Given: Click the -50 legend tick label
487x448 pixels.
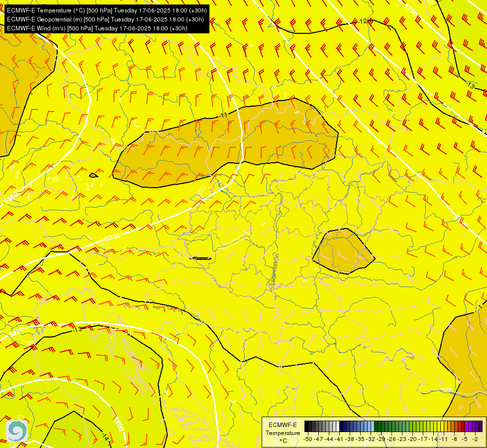Looking at the screenshot, I should click(307, 439).
